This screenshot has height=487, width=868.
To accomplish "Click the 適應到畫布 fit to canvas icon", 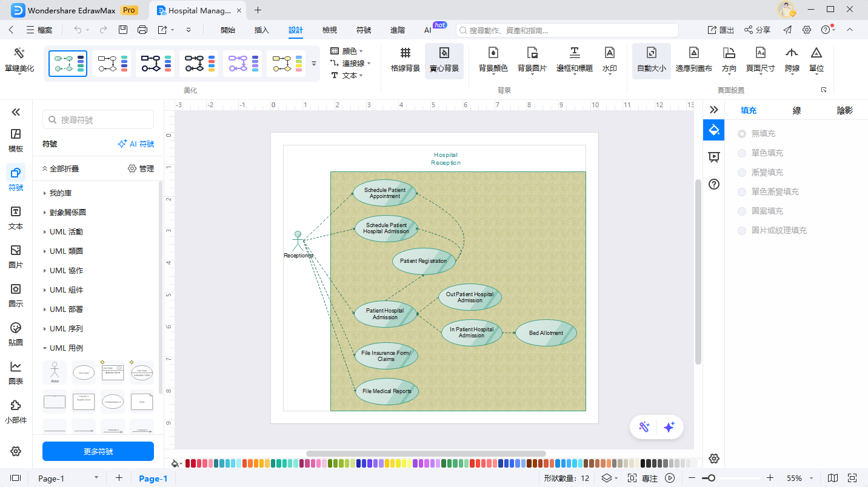I will pos(693,55).
